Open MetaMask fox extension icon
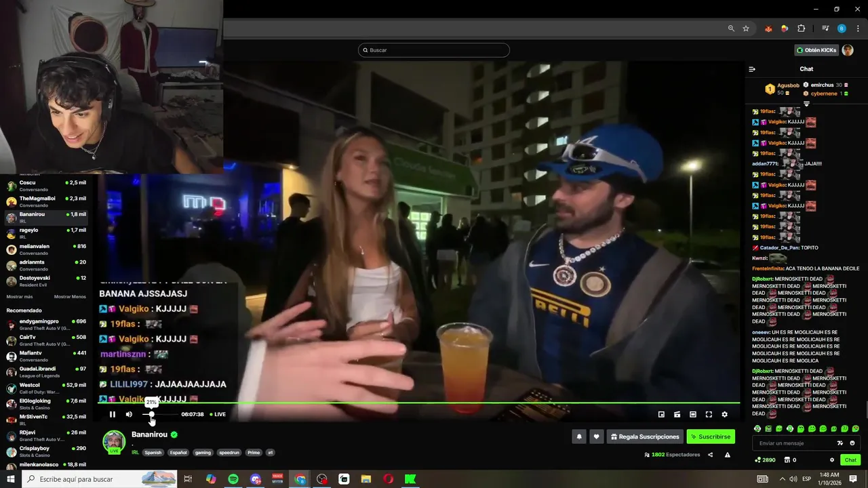Viewport: 868px width, 488px height. pyautogui.click(x=768, y=28)
